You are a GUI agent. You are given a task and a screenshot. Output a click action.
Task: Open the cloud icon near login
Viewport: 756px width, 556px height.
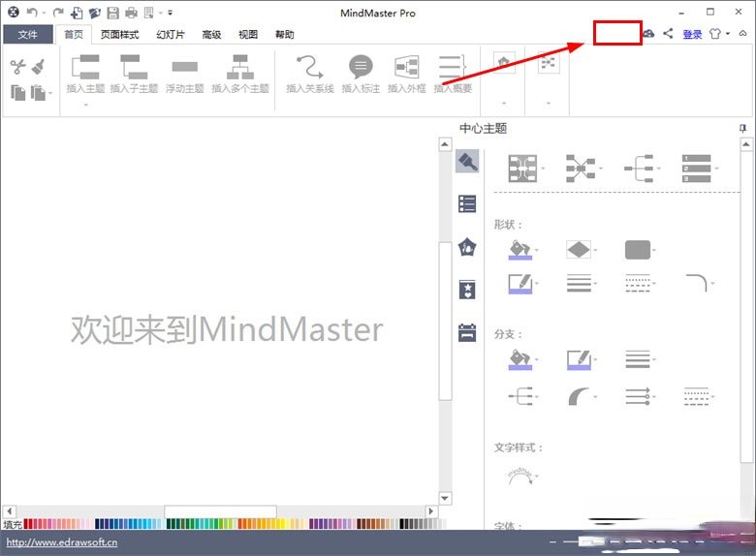click(649, 33)
